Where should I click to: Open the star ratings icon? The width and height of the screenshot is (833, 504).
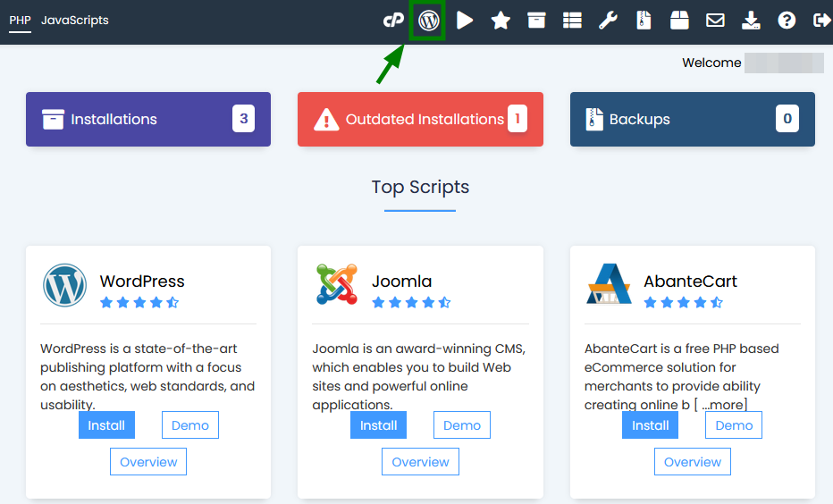[501, 21]
